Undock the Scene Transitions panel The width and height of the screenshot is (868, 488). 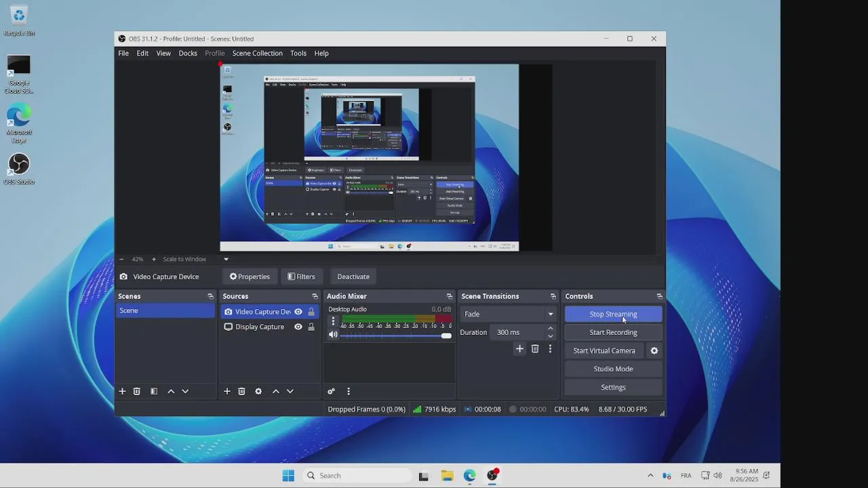(553, 296)
